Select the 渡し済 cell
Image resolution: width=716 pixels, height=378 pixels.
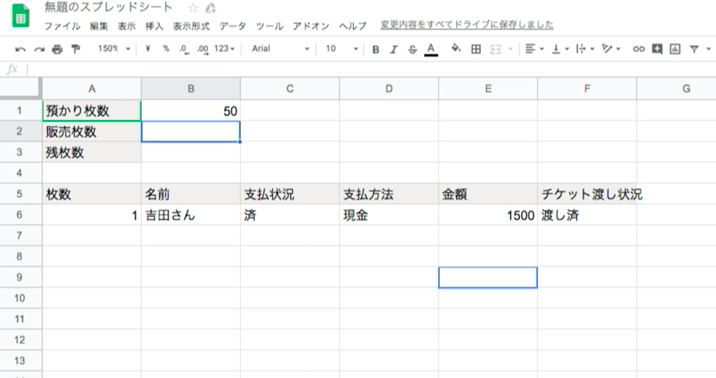point(587,215)
